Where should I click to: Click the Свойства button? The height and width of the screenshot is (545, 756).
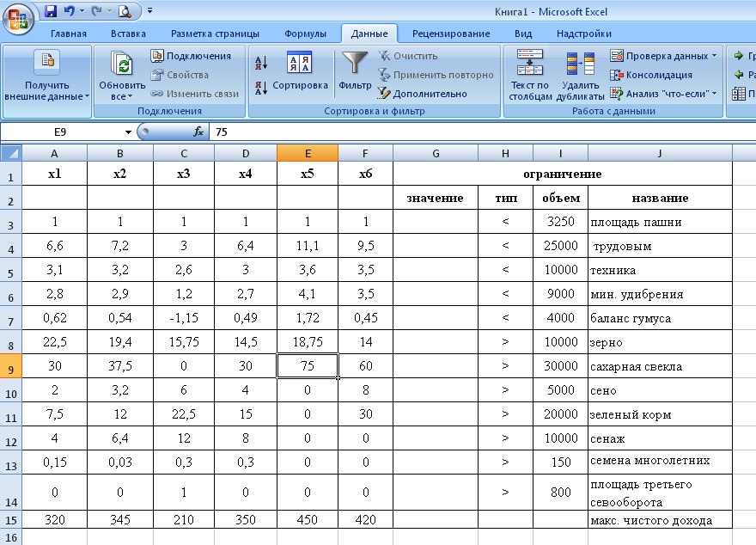180,75
